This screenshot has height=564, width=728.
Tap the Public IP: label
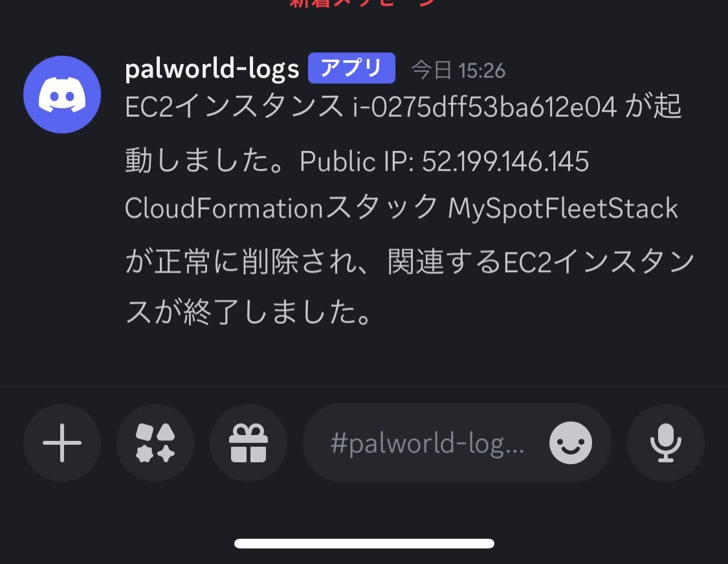click(357, 162)
